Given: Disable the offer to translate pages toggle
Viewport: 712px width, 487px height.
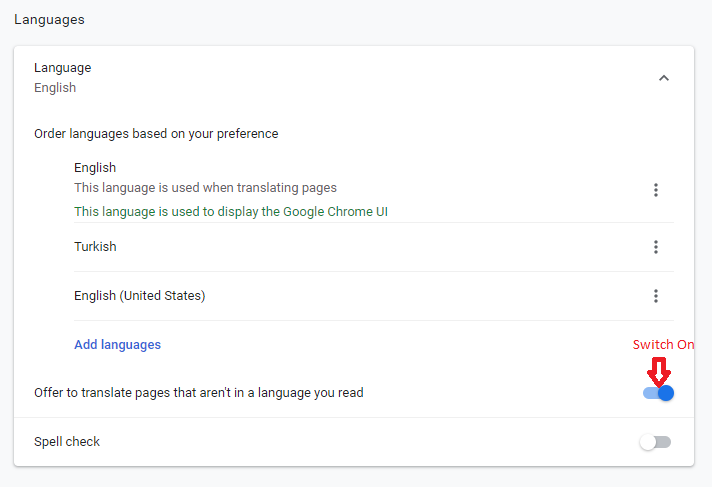Looking at the screenshot, I should (658, 393).
